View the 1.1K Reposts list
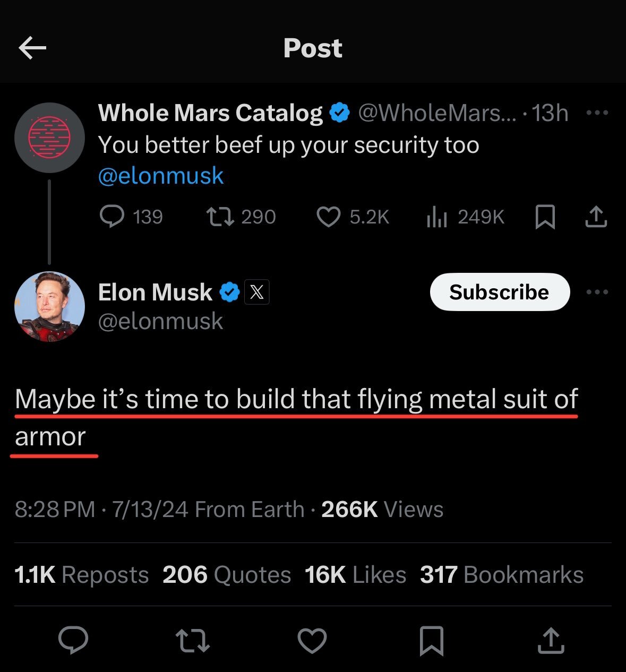This screenshot has width=626, height=672. [x=81, y=574]
